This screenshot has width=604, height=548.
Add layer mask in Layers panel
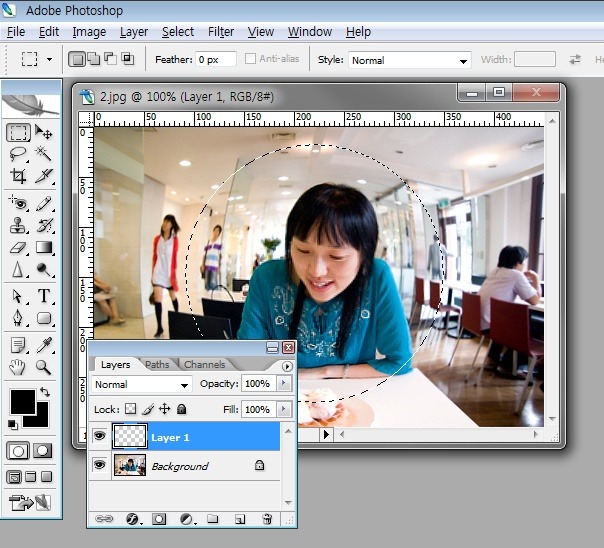(159, 519)
